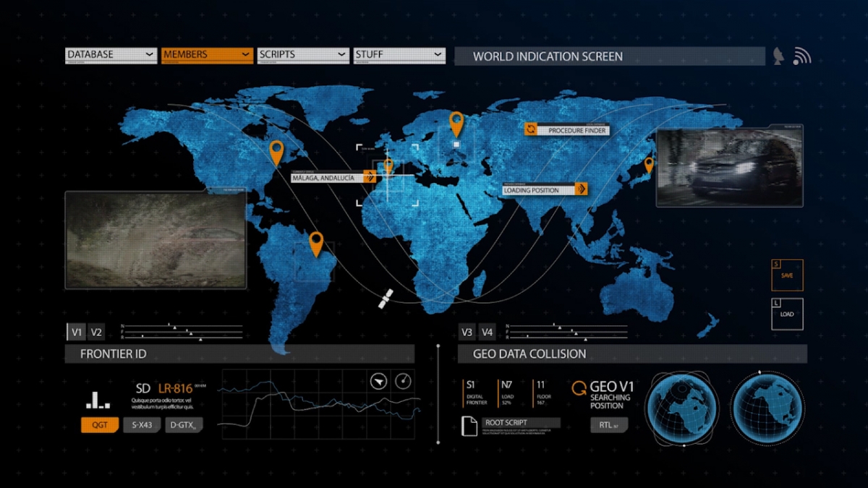Click the white square marker below Russia pin
Image resolution: width=868 pixels, height=488 pixels.
pos(456,144)
